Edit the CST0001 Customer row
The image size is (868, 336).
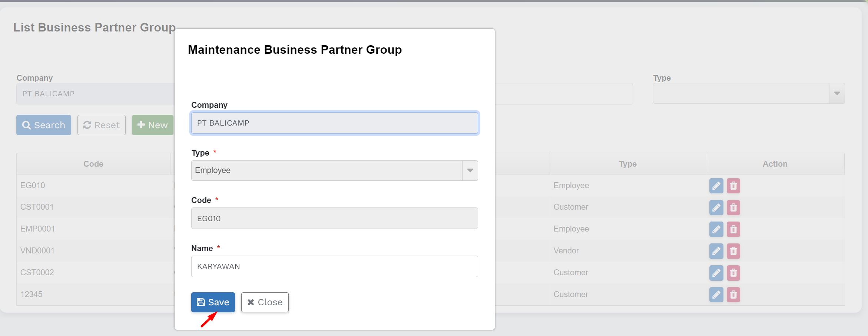coord(716,207)
